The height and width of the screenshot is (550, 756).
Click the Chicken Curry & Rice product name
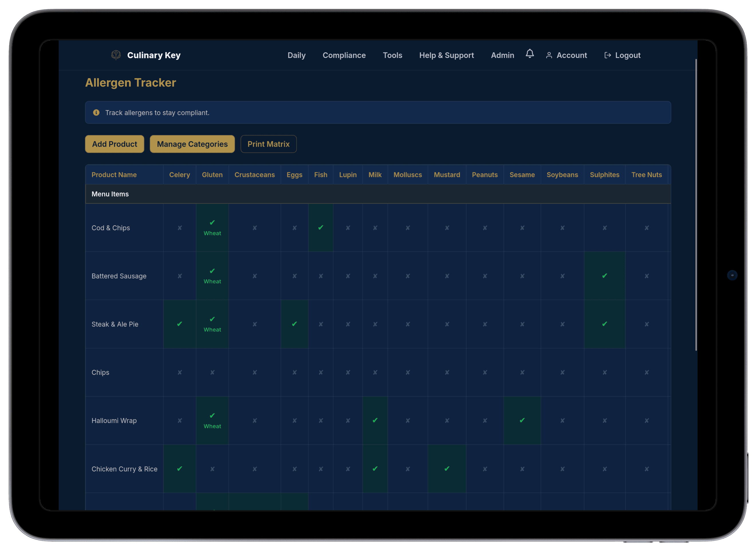124,469
